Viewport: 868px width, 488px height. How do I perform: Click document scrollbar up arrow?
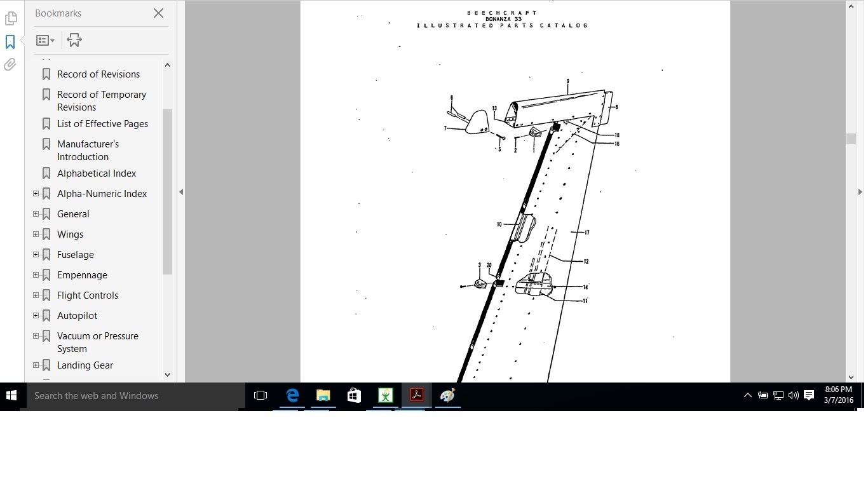pos(851,6)
